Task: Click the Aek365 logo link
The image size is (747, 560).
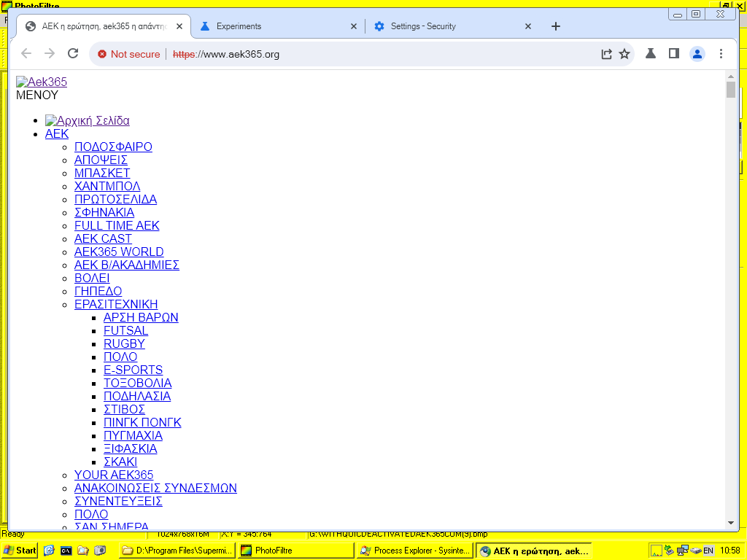Action: [x=42, y=82]
